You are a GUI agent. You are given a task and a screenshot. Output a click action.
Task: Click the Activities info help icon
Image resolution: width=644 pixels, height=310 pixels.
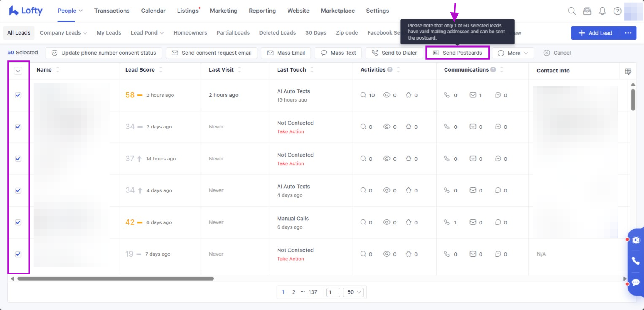click(x=390, y=70)
